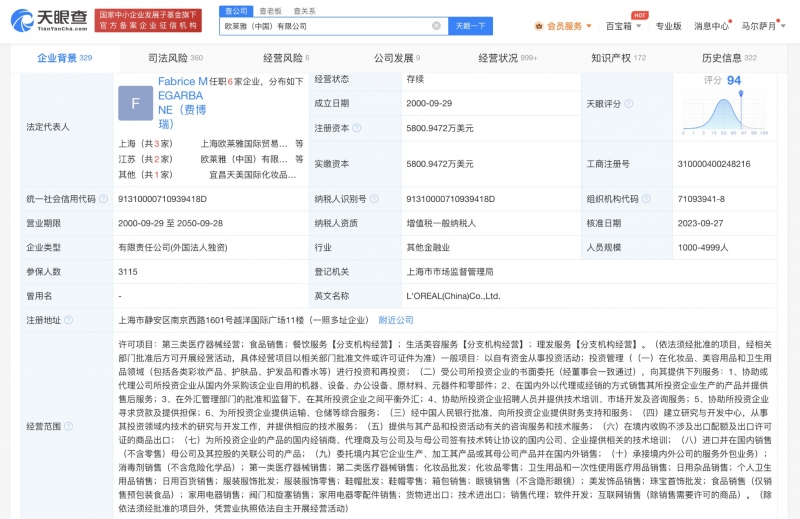Click the help icon next to 注册资本

point(357,128)
